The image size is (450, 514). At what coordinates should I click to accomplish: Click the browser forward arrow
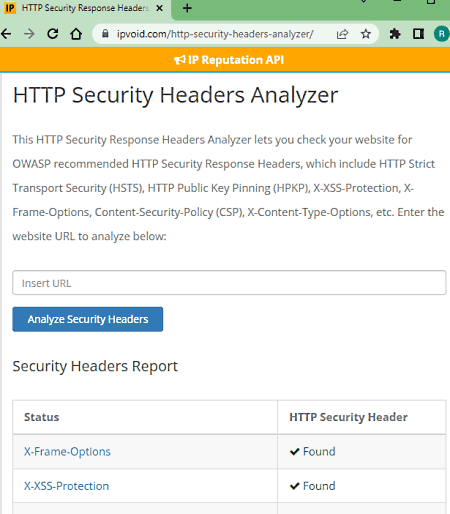click(29, 34)
